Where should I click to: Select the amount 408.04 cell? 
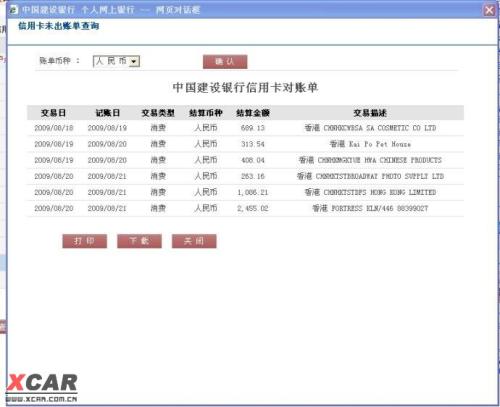tap(253, 160)
